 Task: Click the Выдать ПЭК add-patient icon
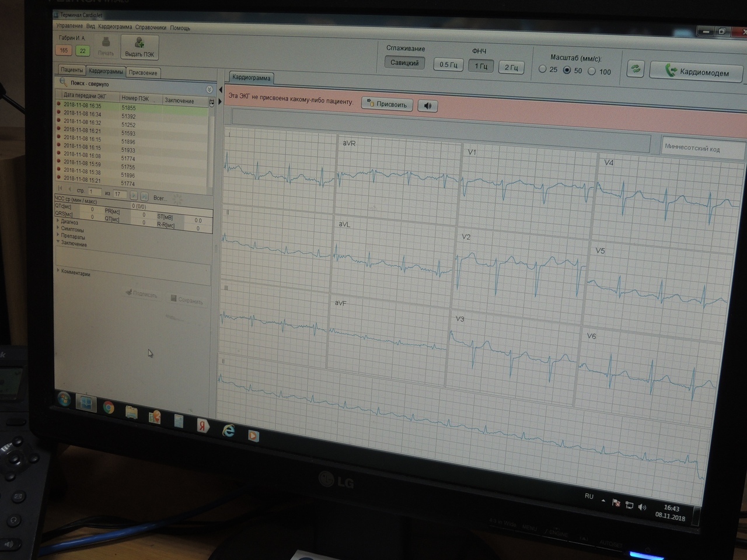(x=139, y=42)
